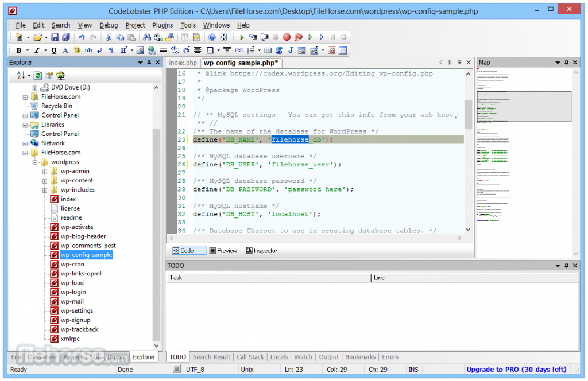Select the Bold formatting icon
The width and height of the screenshot is (588, 381).
pyautogui.click(x=20, y=50)
